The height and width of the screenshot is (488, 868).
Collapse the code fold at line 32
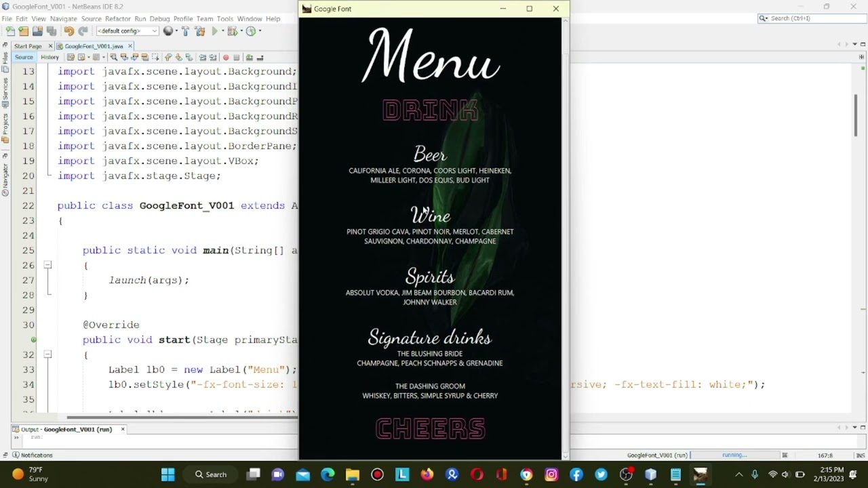tap(47, 354)
